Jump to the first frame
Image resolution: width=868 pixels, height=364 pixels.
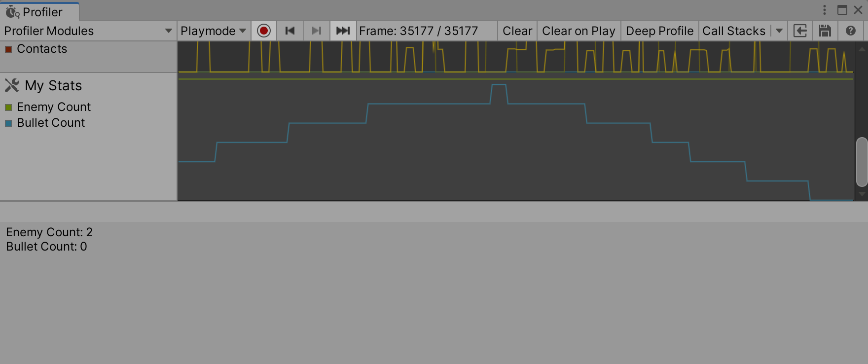(290, 30)
